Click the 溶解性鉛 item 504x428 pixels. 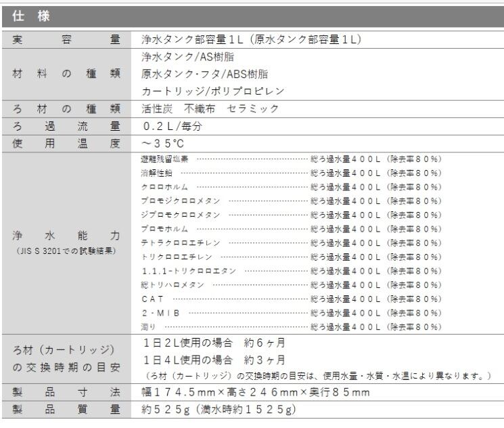pos(156,173)
